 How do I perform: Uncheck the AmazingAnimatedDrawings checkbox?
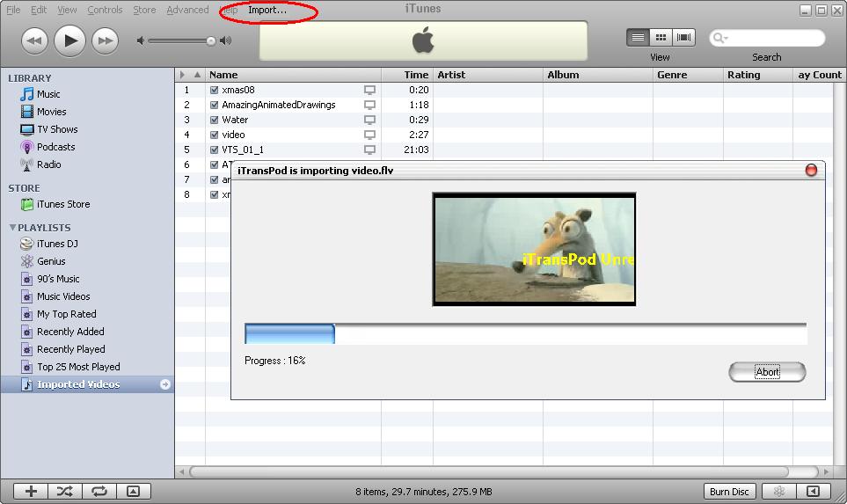214,105
